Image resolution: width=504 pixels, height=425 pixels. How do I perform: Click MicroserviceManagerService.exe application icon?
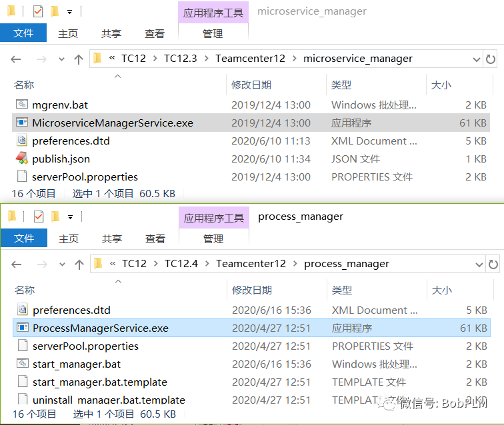coord(22,122)
